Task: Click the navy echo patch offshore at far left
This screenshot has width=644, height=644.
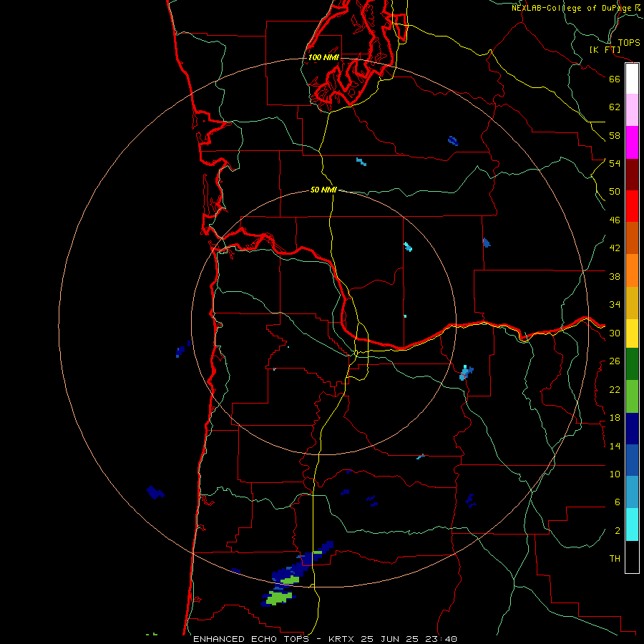Action: coord(155,492)
